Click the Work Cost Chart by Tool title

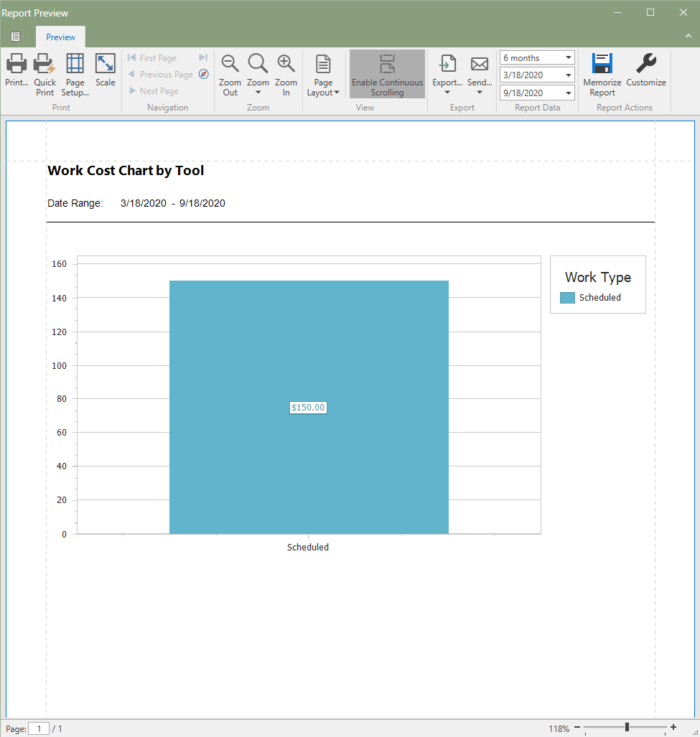(x=126, y=171)
